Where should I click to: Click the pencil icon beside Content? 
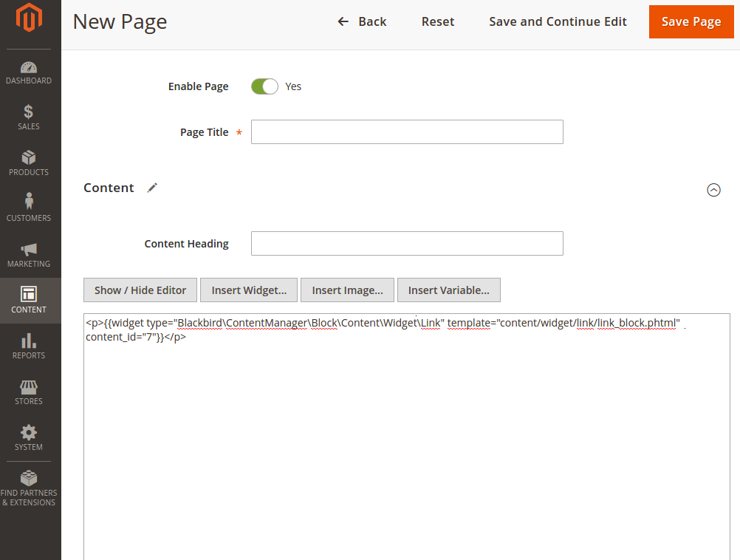click(152, 188)
